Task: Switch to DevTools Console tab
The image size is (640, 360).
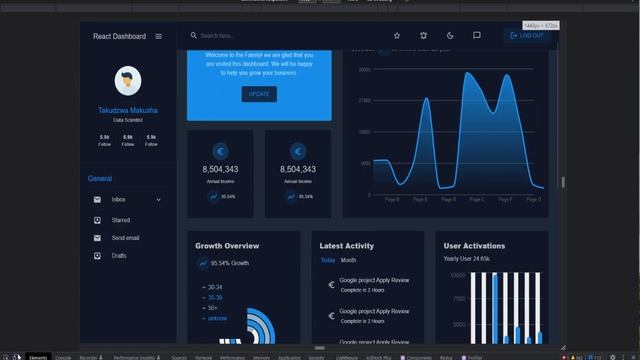Action: (x=63, y=358)
